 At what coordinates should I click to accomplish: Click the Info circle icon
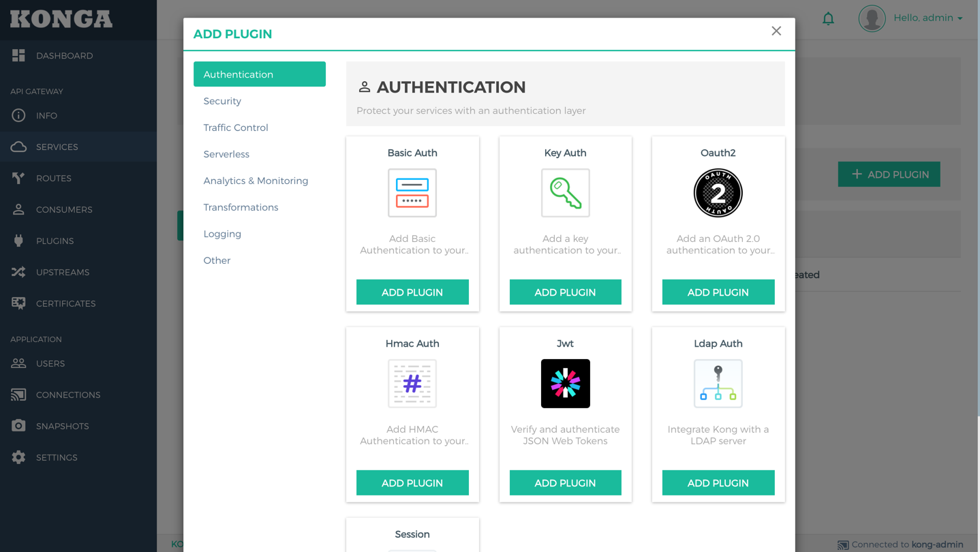tap(18, 116)
